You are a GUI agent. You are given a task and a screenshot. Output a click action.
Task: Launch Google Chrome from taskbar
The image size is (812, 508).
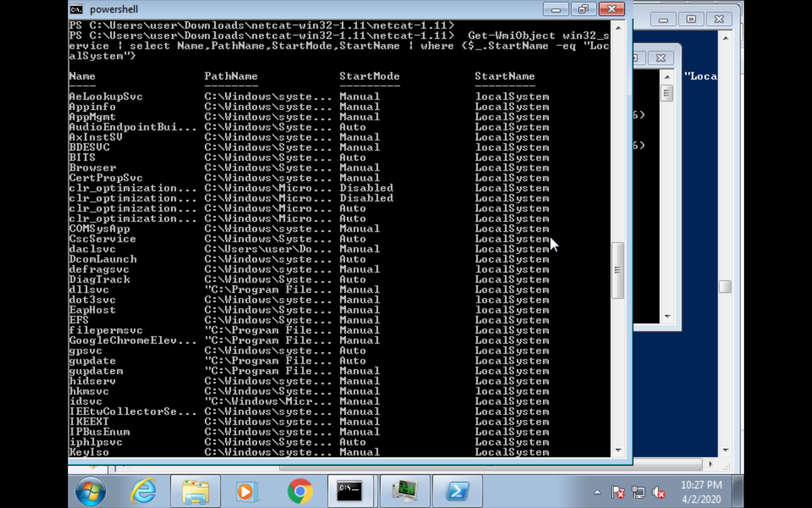tap(300, 491)
